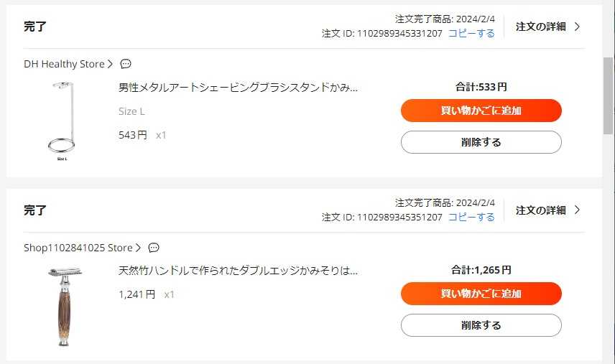This screenshot has height=364, width=615.
Task: Open the 天然竹ハンドル razor product title
Action: tap(238, 271)
